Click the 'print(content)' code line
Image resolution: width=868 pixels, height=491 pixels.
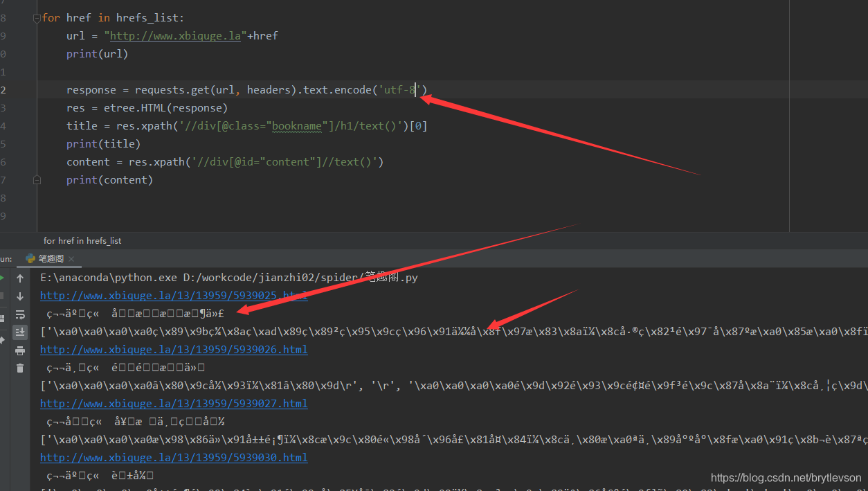pos(109,179)
